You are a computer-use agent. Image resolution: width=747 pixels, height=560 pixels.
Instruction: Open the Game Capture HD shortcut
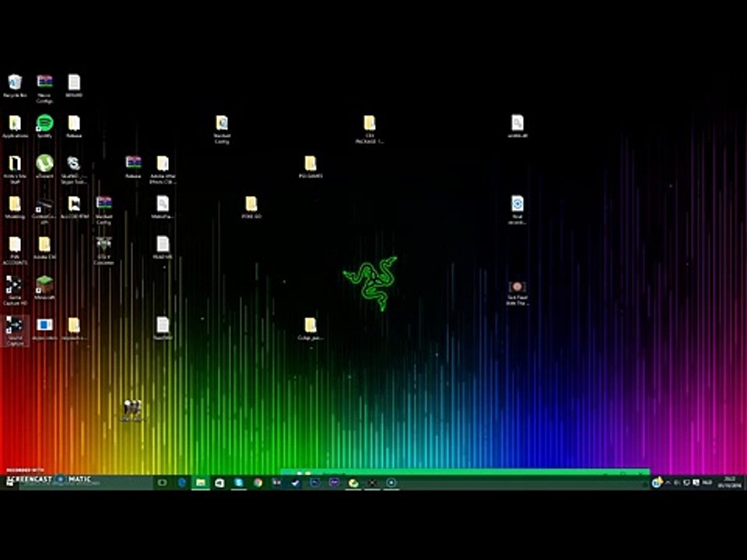tap(15, 290)
